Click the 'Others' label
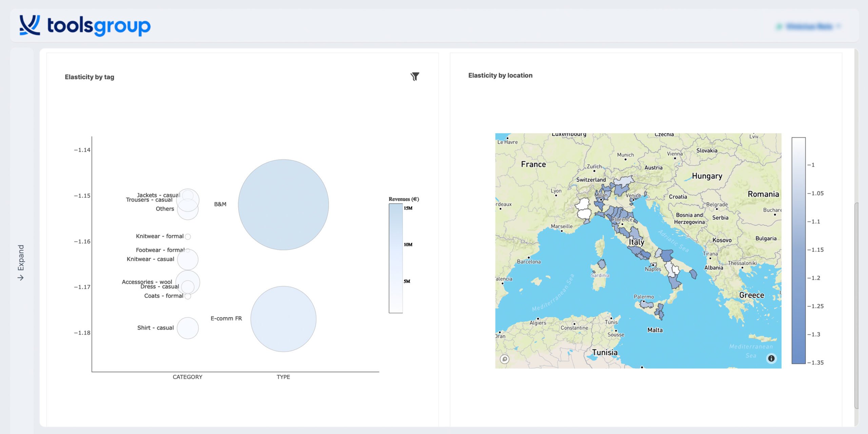This screenshot has width=868, height=434. coord(165,209)
